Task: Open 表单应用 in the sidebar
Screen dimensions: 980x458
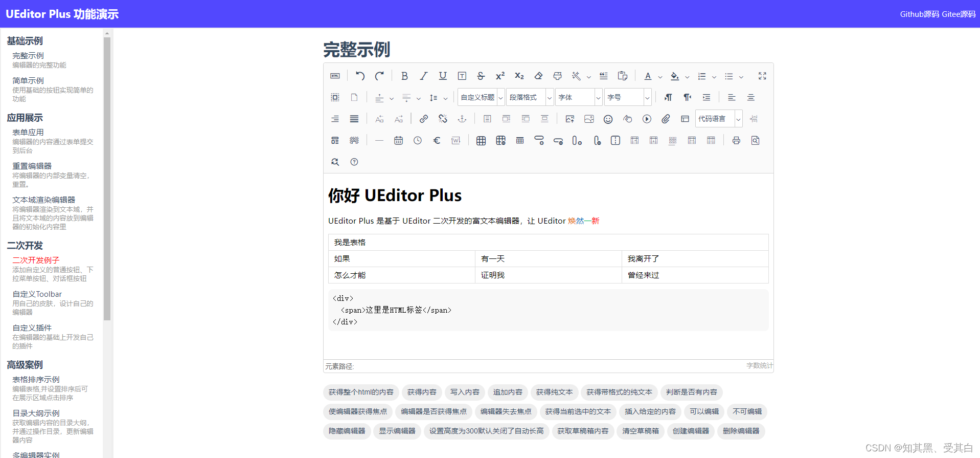Action: 28,133
